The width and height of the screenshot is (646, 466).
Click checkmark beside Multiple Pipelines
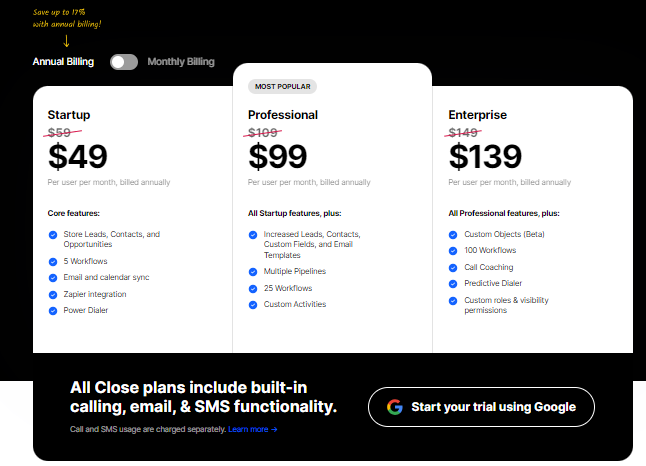click(x=253, y=271)
